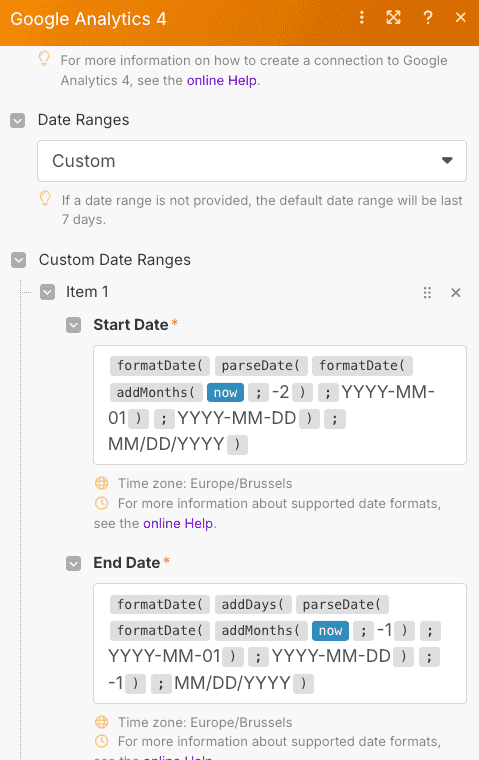Click the addDays( function token in End Date
The image size is (479, 760).
[x=253, y=604]
